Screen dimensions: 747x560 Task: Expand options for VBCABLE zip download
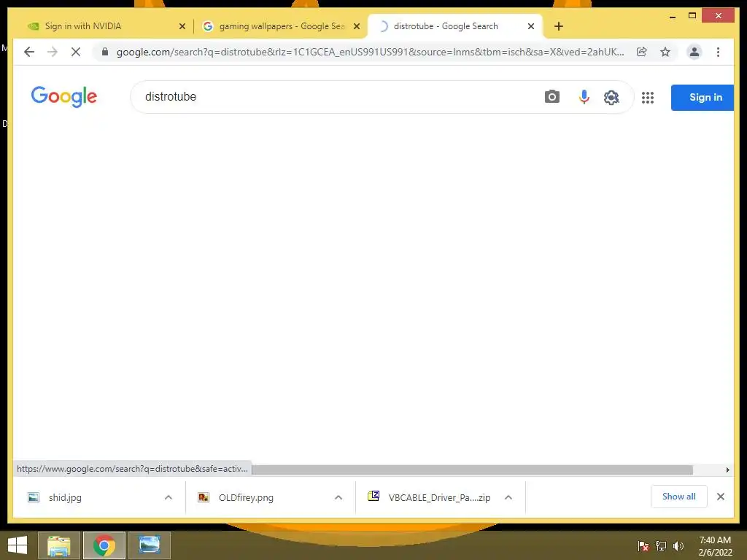(x=508, y=497)
